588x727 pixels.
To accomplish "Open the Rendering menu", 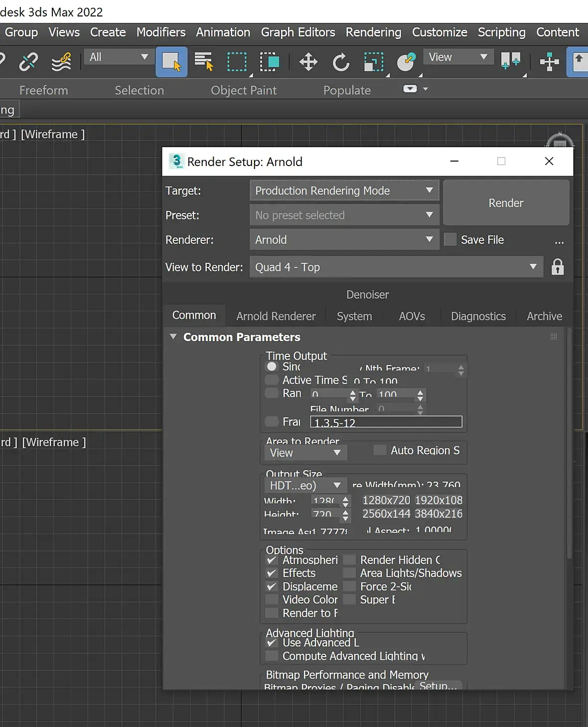I will tap(373, 32).
